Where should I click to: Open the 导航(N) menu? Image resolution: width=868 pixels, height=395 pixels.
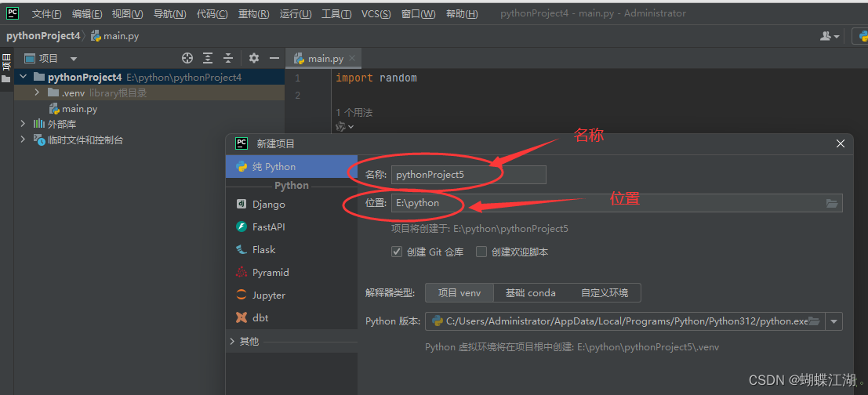[x=169, y=14]
